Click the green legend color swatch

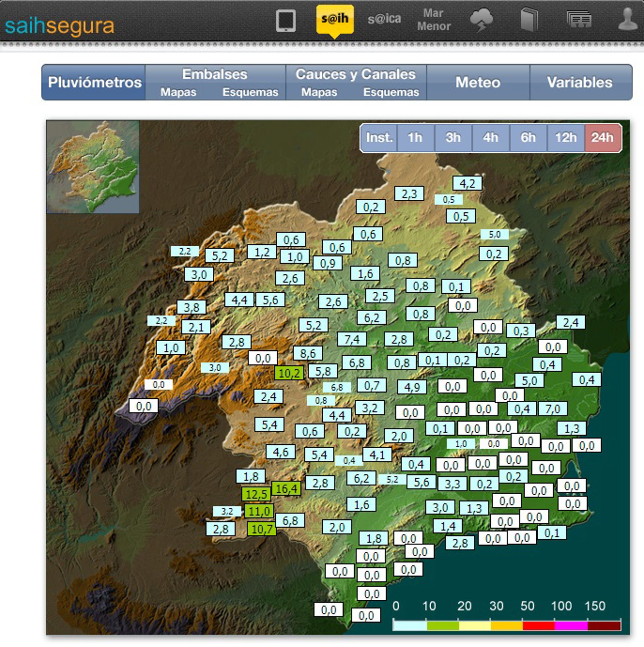(x=443, y=626)
